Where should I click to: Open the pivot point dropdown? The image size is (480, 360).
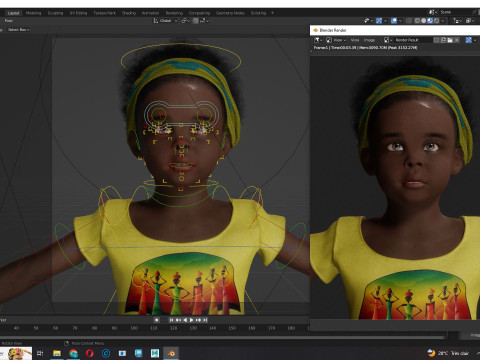tap(185, 21)
